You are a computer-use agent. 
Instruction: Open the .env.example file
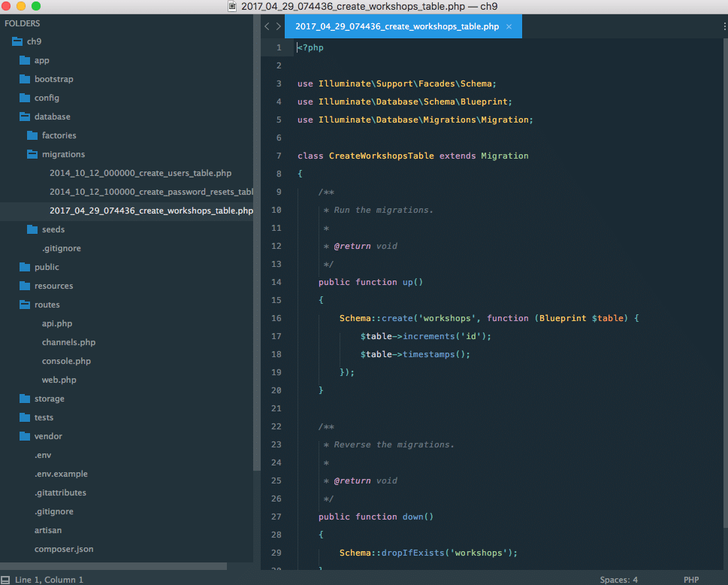click(61, 474)
